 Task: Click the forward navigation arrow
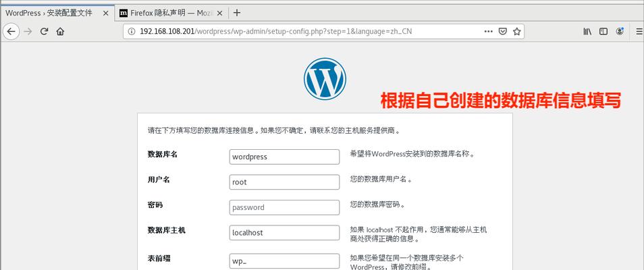[28, 31]
